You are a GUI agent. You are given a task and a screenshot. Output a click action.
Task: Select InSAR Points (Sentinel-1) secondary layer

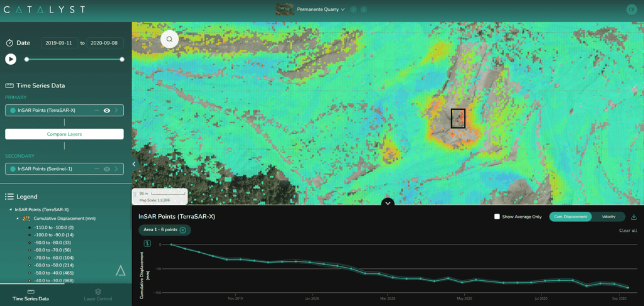point(65,168)
